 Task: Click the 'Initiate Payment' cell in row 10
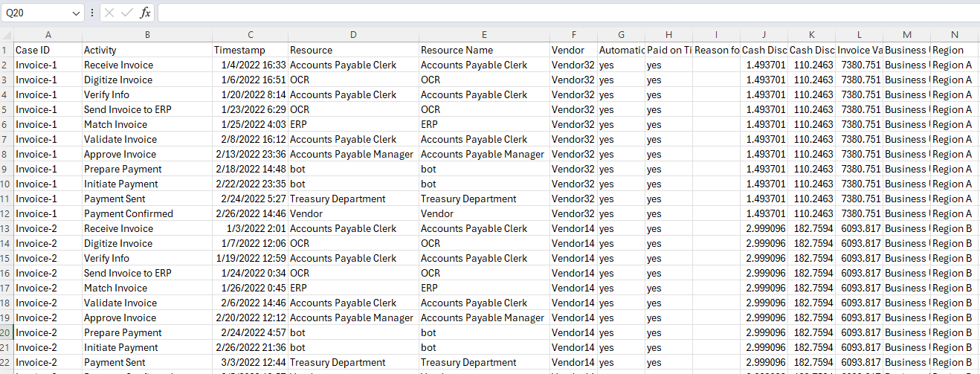(147, 184)
